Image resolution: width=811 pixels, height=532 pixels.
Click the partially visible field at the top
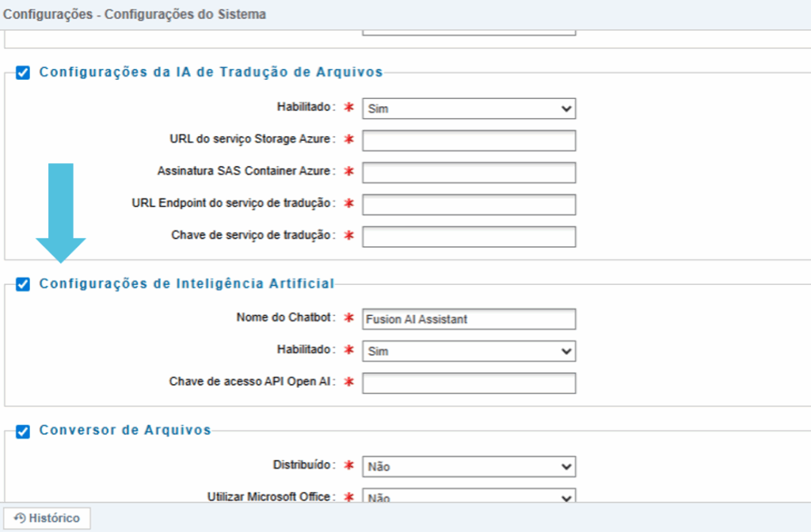pos(468,32)
